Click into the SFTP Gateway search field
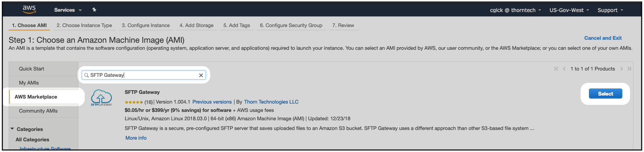644x152 pixels. (x=143, y=75)
